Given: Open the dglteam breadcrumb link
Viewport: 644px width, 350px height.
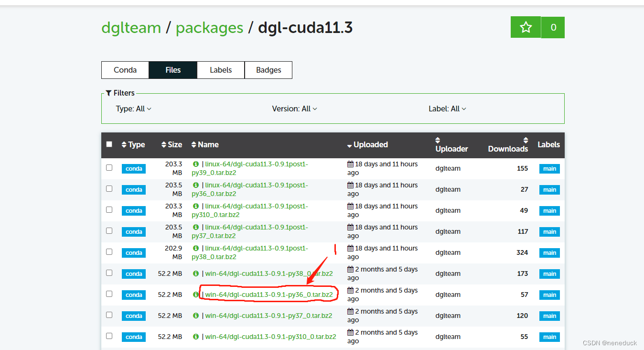Looking at the screenshot, I should (x=131, y=28).
